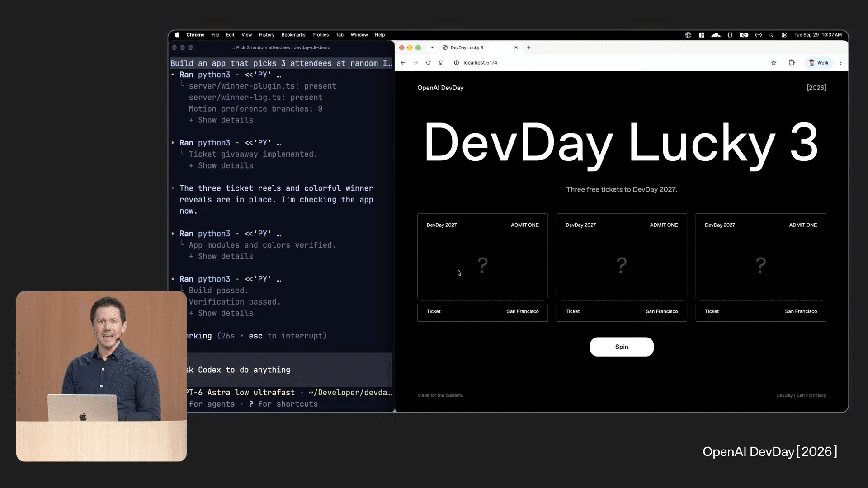Click the terminal window title 'Pick 3 random attendees'
868x488 pixels.
[283, 47]
